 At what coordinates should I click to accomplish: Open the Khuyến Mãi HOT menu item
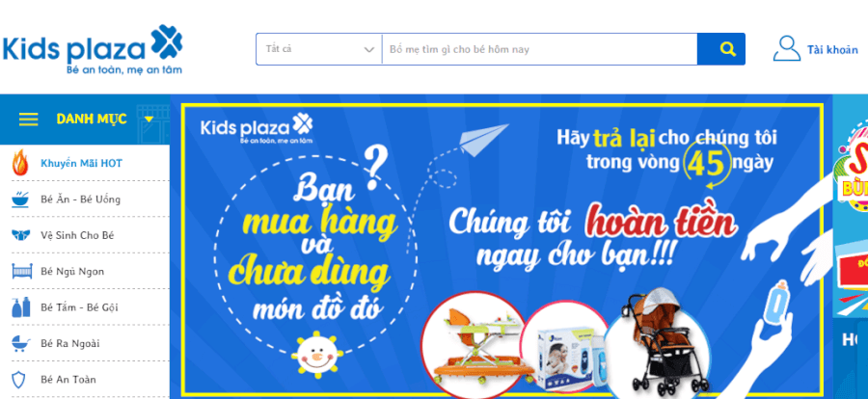[81, 163]
